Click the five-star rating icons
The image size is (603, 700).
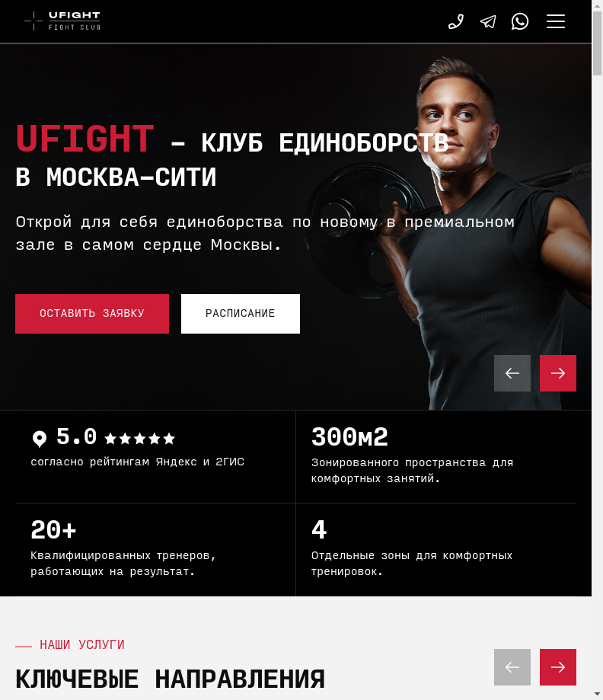pos(139,439)
